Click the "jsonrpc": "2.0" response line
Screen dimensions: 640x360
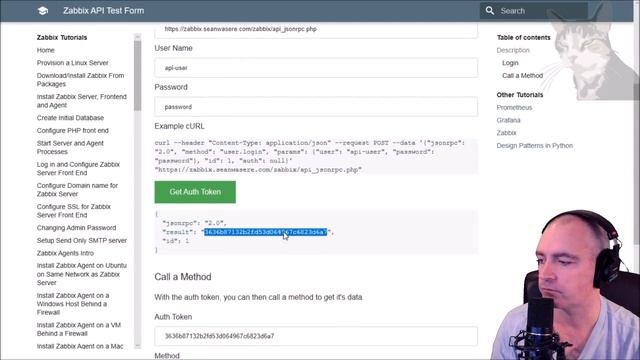coord(194,223)
